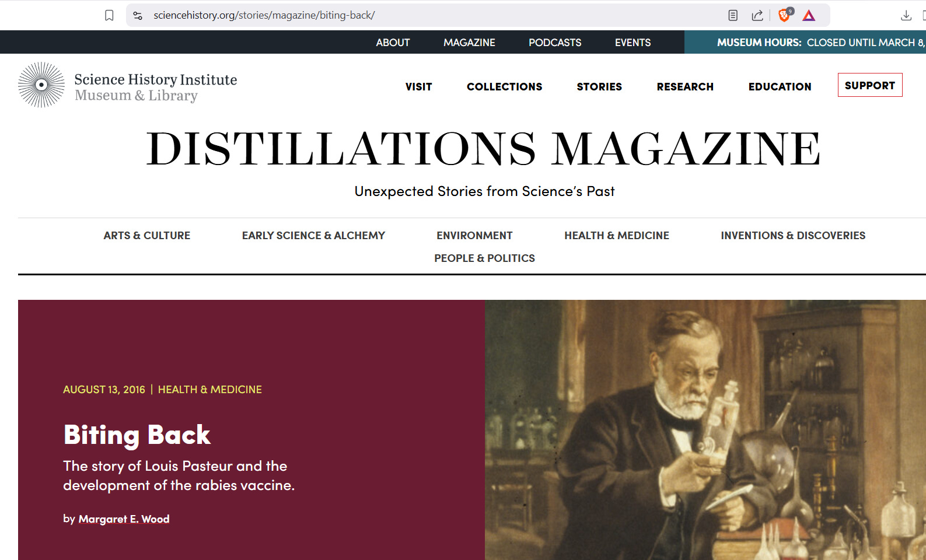This screenshot has height=560, width=926.
Task: Click the bookmark icon beside address bar
Action: [x=109, y=15]
